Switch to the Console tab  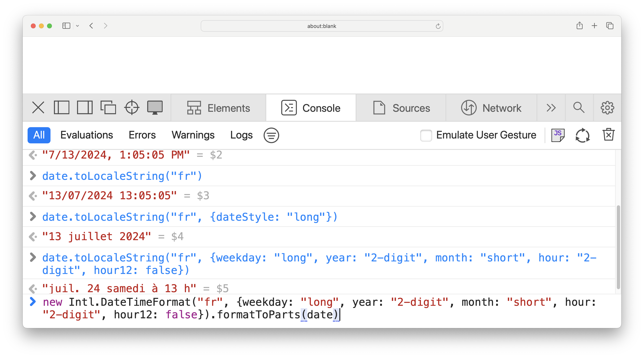coord(311,108)
